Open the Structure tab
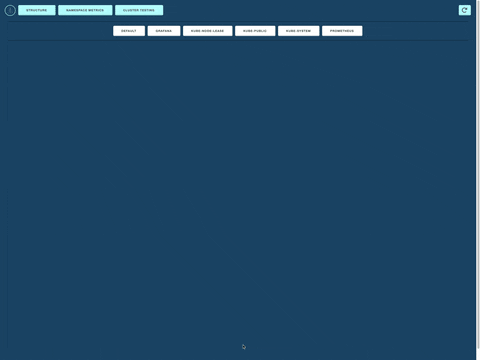This screenshot has width=480, height=360. 37,10
